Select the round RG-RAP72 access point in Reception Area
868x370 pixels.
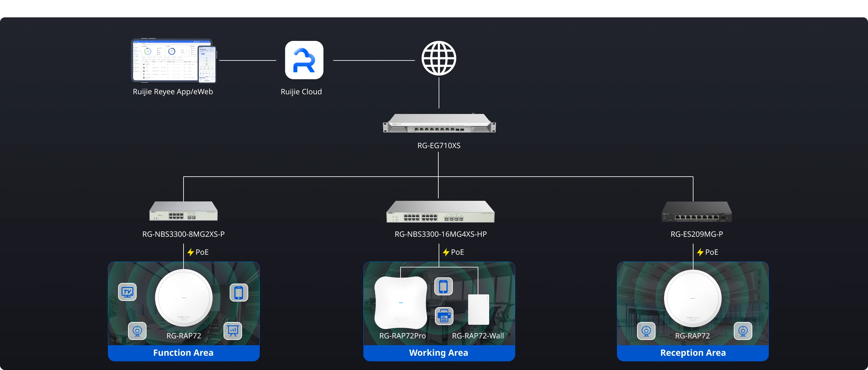click(x=693, y=298)
